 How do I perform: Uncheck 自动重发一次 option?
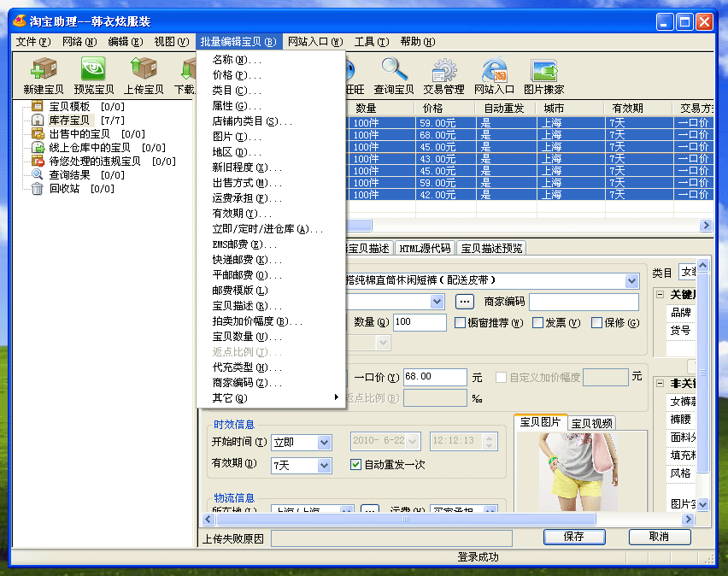coord(357,465)
